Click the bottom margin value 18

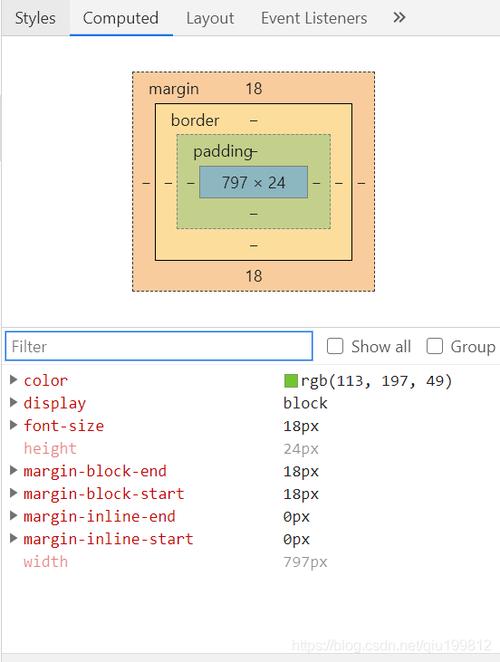click(x=254, y=276)
